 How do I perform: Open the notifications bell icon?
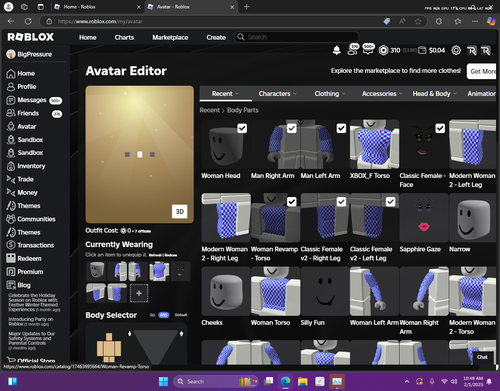[x=337, y=50]
